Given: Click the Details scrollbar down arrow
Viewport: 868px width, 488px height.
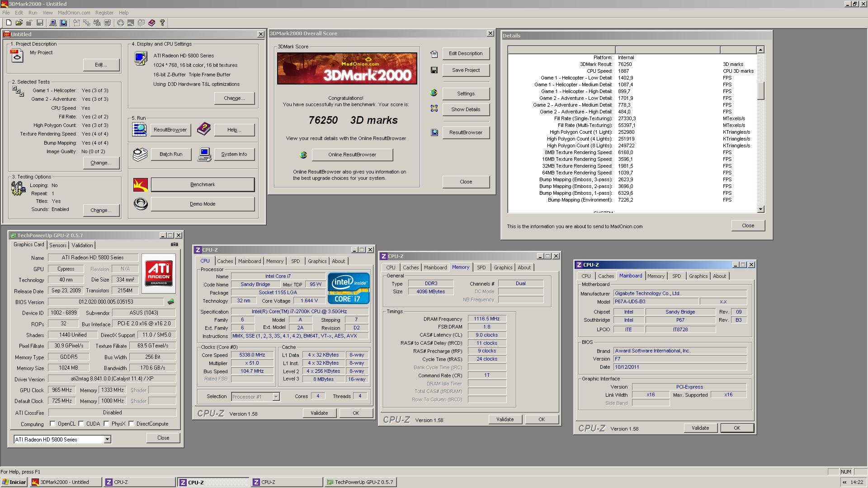Looking at the screenshot, I should click(x=760, y=209).
